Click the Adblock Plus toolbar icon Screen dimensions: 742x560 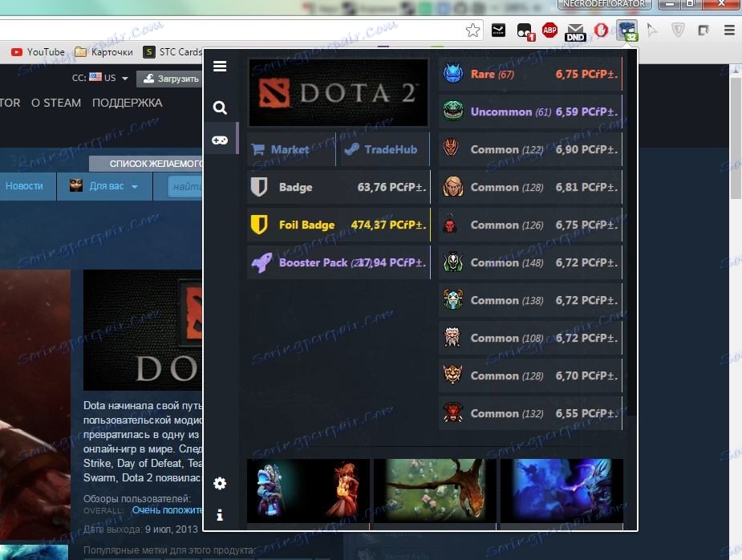549,30
